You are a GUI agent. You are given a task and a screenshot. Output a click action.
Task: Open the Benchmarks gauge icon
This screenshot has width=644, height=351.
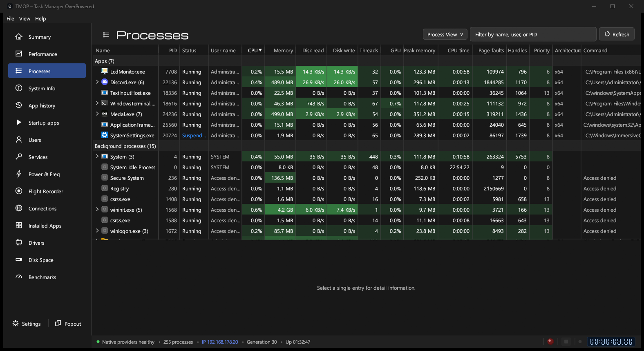[19, 277]
